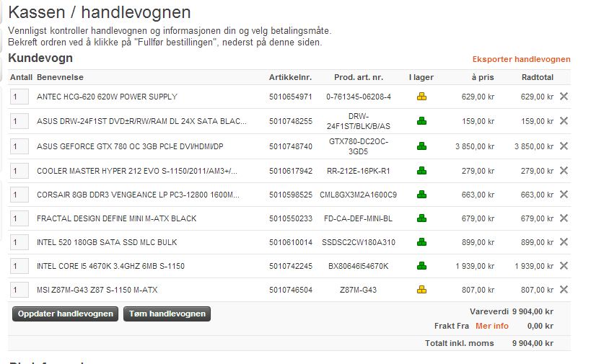591x364 pixels.
Task: Click article number 5010748740
Action: tap(291, 146)
